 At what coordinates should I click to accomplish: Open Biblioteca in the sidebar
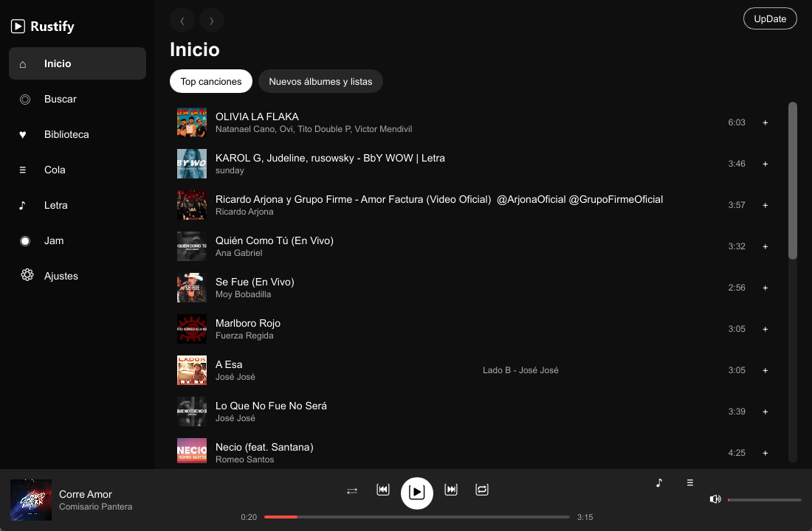pos(78,134)
